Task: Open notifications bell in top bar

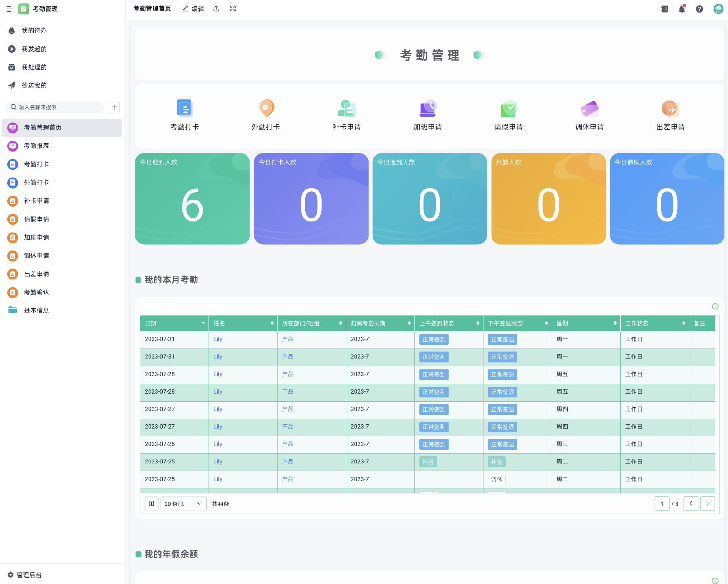Action: [682, 9]
